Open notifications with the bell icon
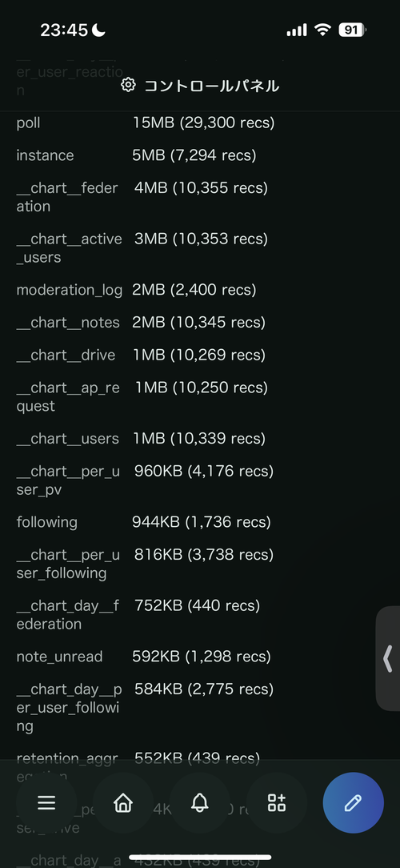The image size is (400, 868). click(x=200, y=802)
